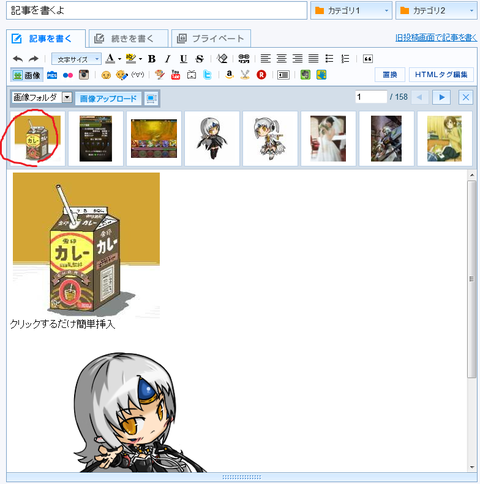Open the text color dropdown arrow

coord(119,59)
